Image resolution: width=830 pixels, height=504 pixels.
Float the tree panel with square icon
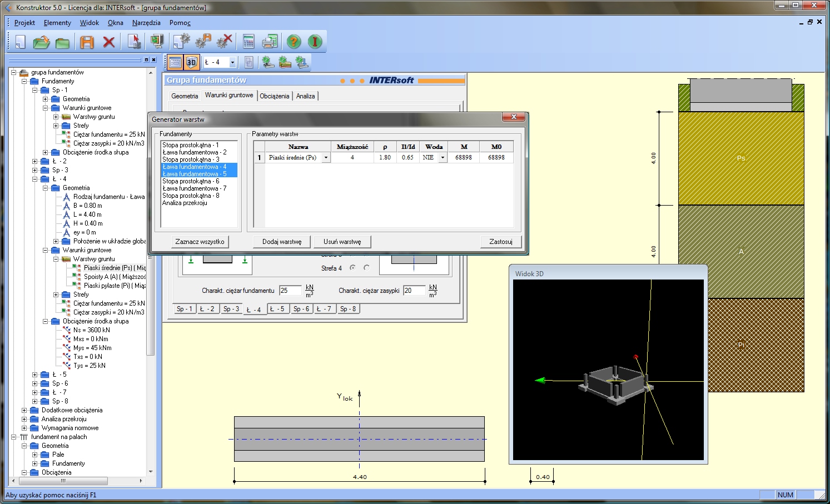pyautogui.click(x=147, y=59)
